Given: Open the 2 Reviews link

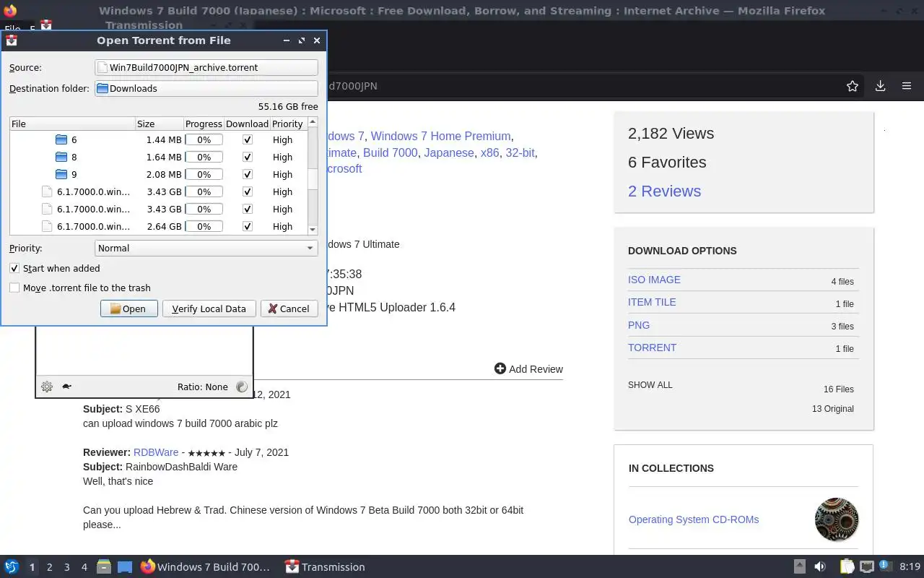Looking at the screenshot, I should click(664, 191).
